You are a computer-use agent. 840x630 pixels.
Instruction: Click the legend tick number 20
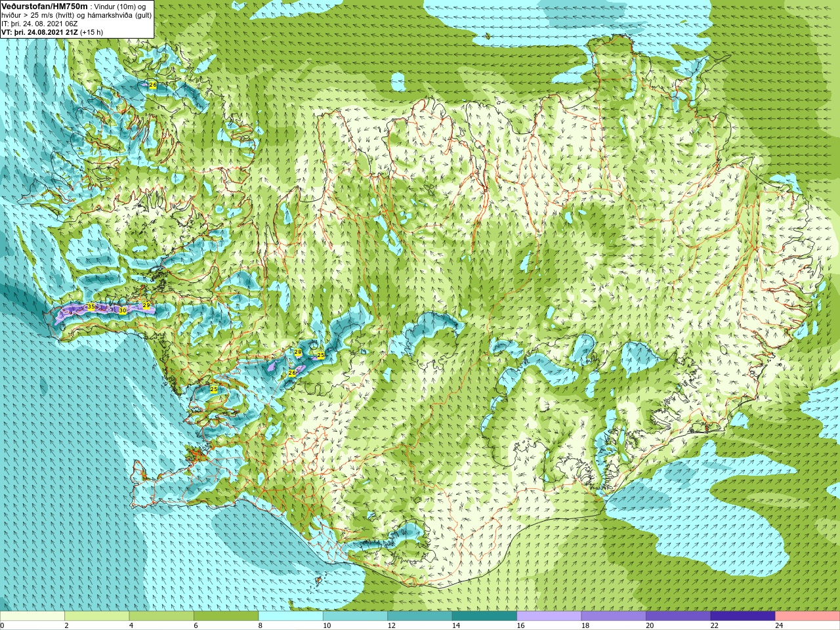[649, 626]
